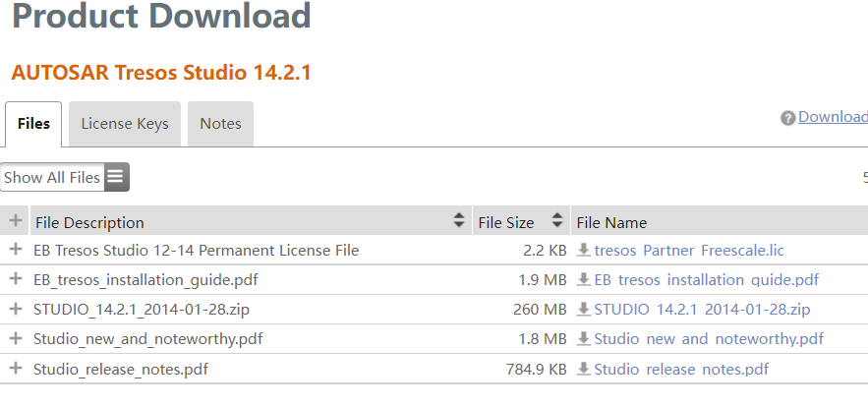The width and height of the screenshot is (868, 407).
Task: Switch to the License Keys tab
Action: point(125,124)
